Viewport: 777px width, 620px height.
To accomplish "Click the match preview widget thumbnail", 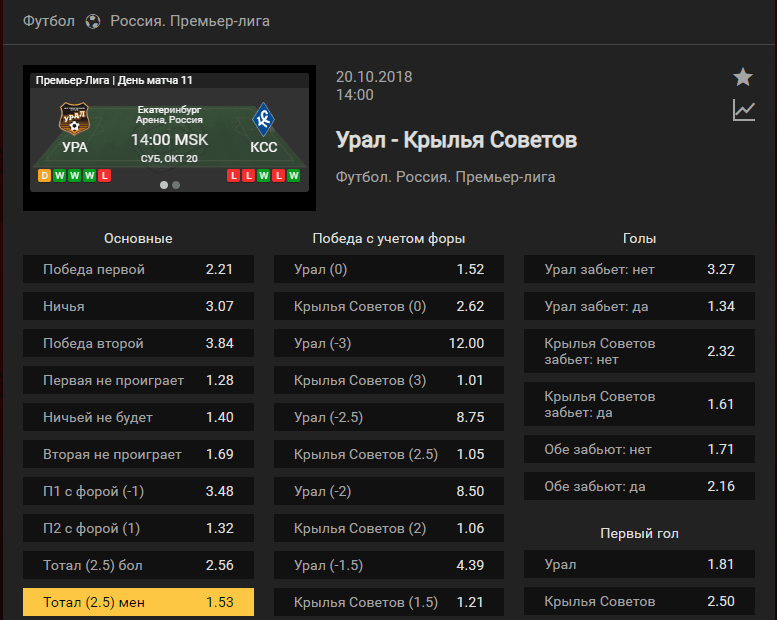I will [169, 138].
